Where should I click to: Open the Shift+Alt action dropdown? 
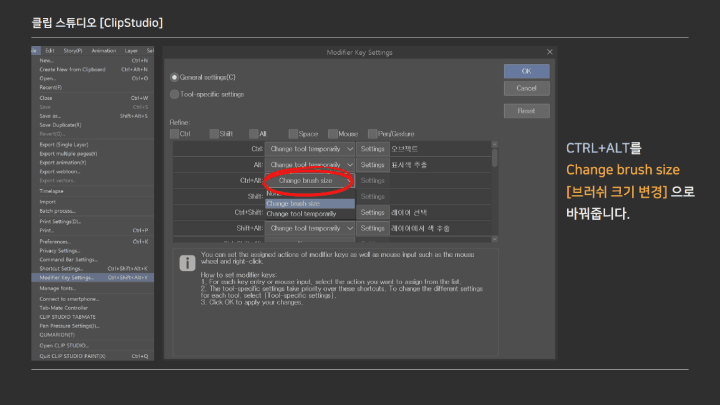point(309,228)
